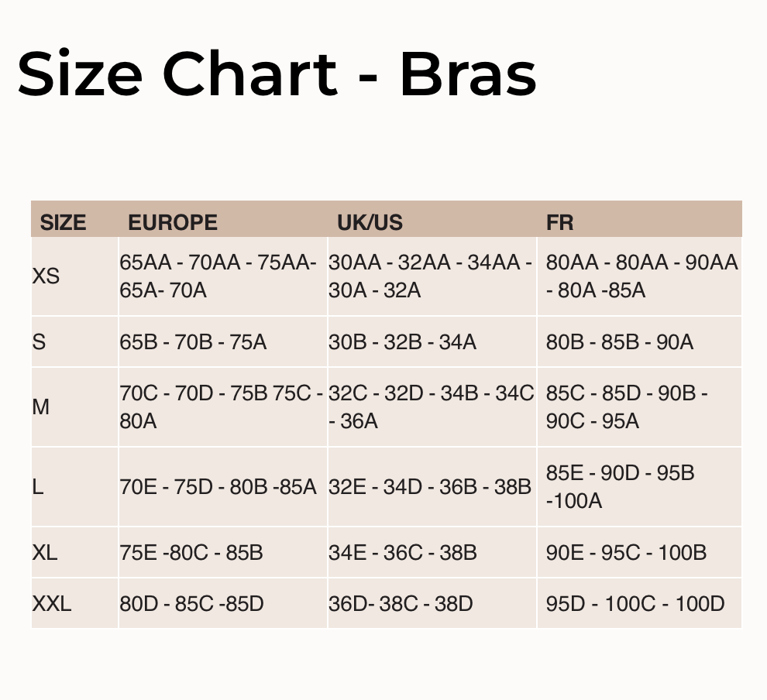
Task: Select the L size row label
Action: (x=38, y=487)
